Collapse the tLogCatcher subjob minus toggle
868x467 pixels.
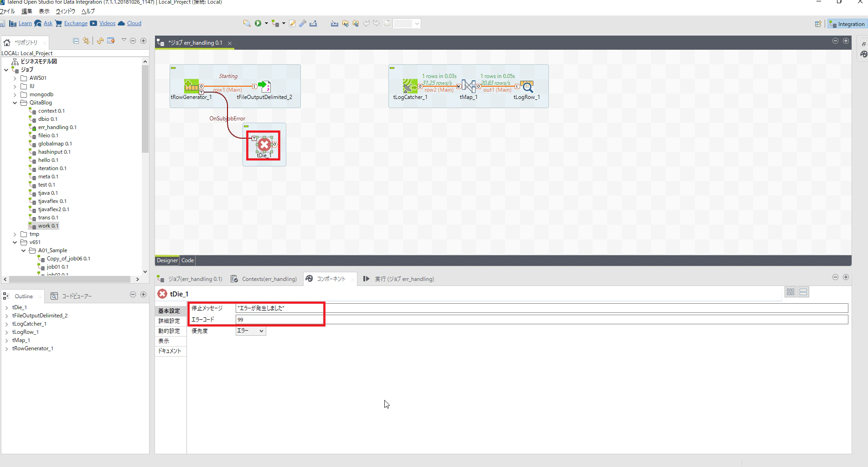coord(392,68)
